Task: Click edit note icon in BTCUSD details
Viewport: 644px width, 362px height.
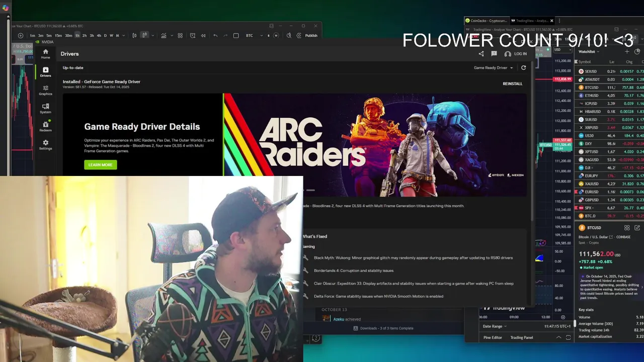Action: [x=637, y=228]
